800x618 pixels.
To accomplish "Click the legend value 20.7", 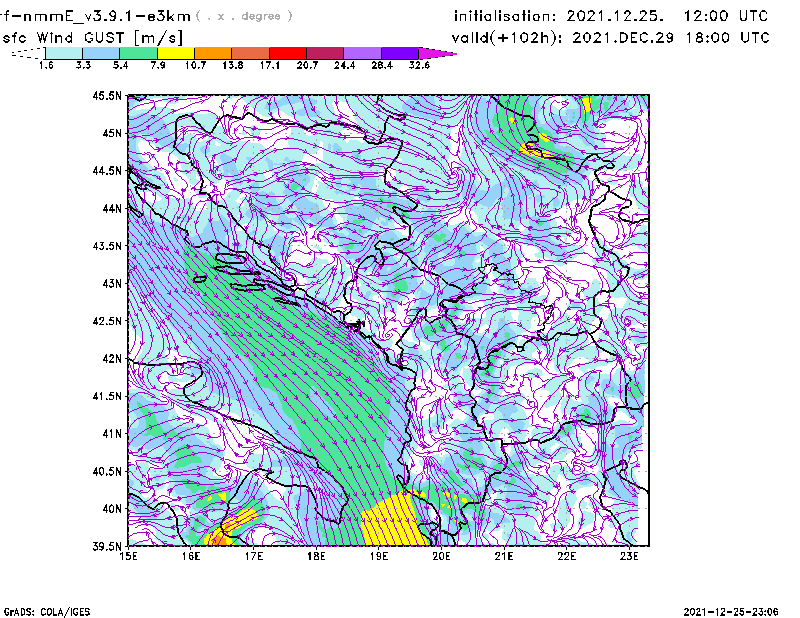I will click(x=307, y=65).
